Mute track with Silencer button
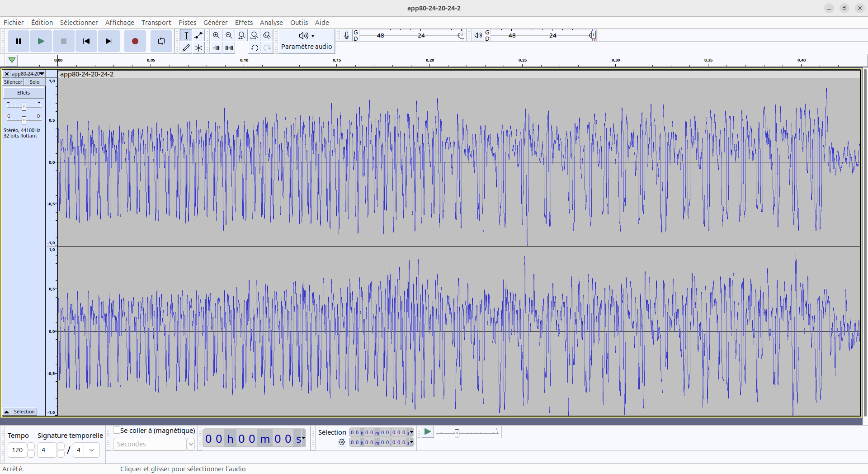Image resolution: width=868 pixels, height=474 pixels. [13, 82]
